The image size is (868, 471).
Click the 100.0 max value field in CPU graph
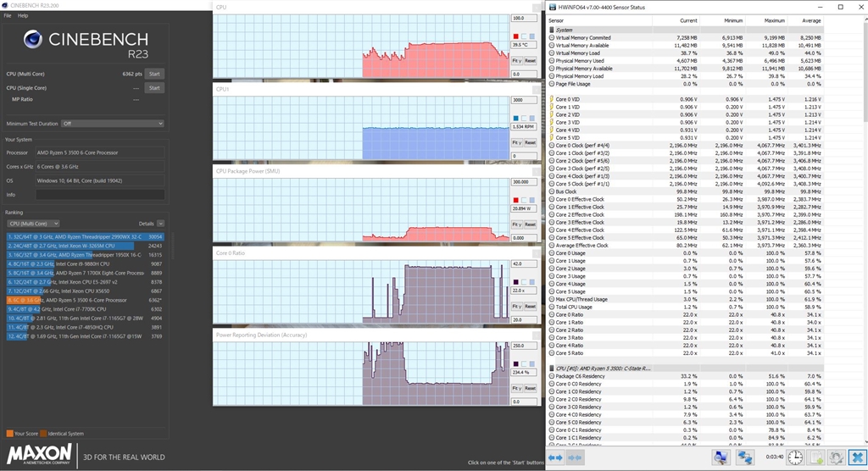tap(524, 19)
